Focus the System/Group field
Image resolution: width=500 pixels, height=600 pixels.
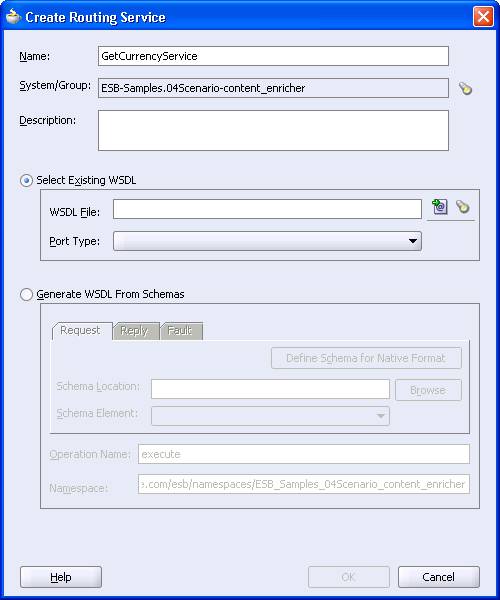273,88
